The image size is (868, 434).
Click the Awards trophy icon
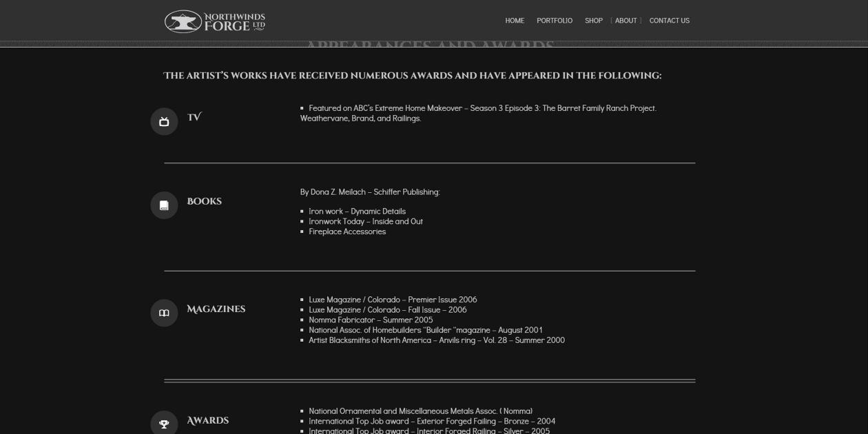coord(164,424)
